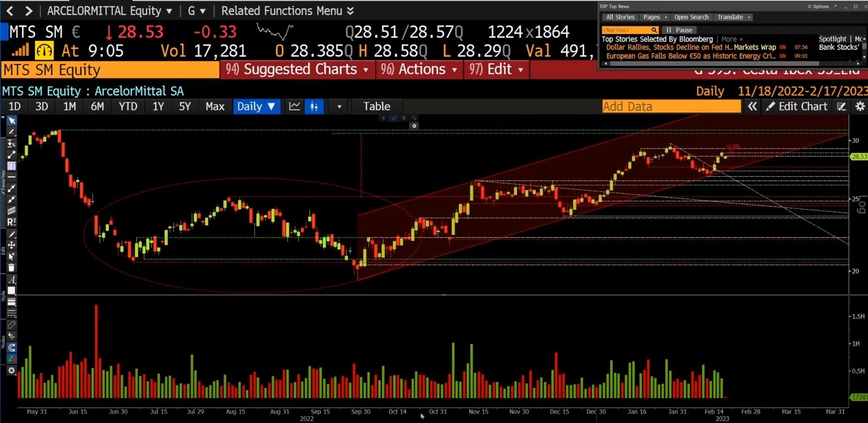
Task: Open ARCELORMITTAL Equity dropdown
Action: pos(110,11)
